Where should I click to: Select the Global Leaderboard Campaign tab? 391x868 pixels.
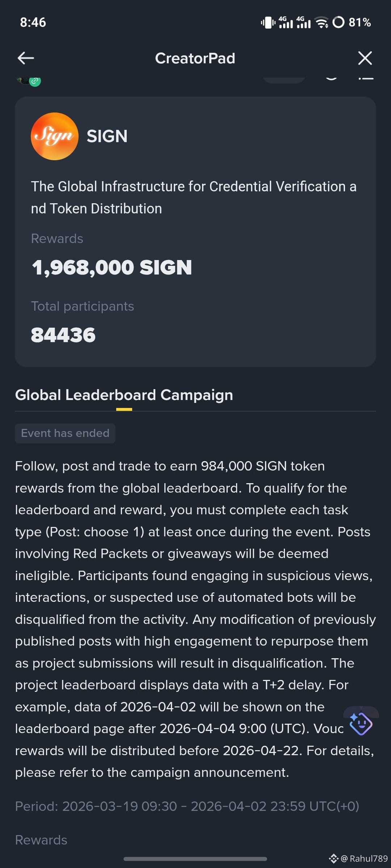[x=124, y=395]
